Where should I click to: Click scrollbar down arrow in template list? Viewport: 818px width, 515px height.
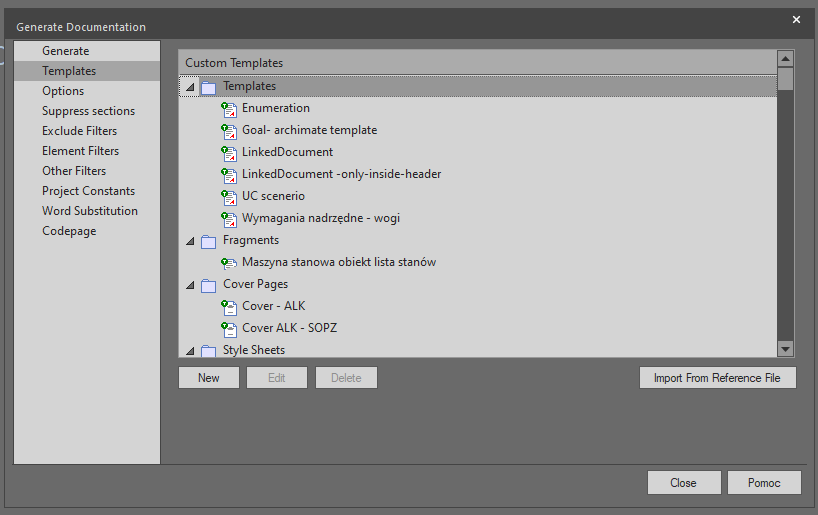pyautogui.click(x=785, y=349)
